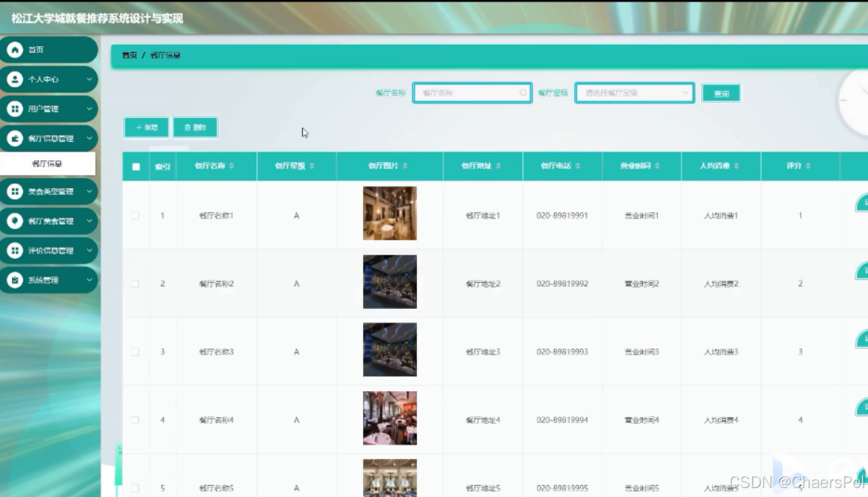The image size is (868, 497).
Task: Click phone number 020-89819991
Action: 562,216
